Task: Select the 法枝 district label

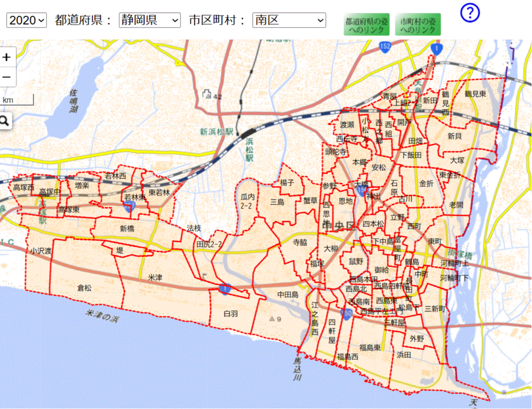Action: click(x=194, y=228)
